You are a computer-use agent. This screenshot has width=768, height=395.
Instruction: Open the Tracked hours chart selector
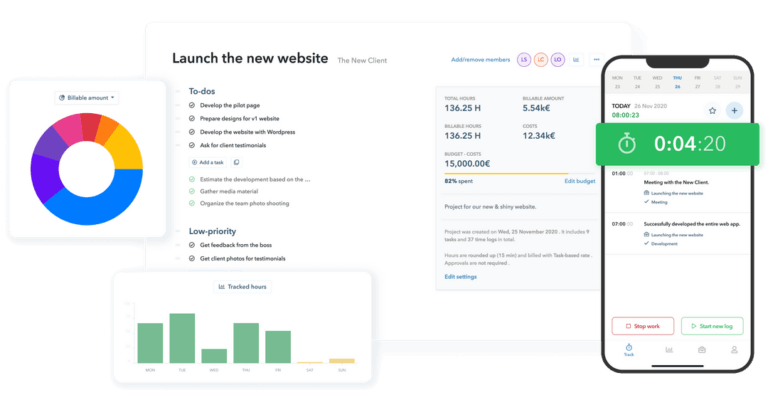tap(242, 287)
